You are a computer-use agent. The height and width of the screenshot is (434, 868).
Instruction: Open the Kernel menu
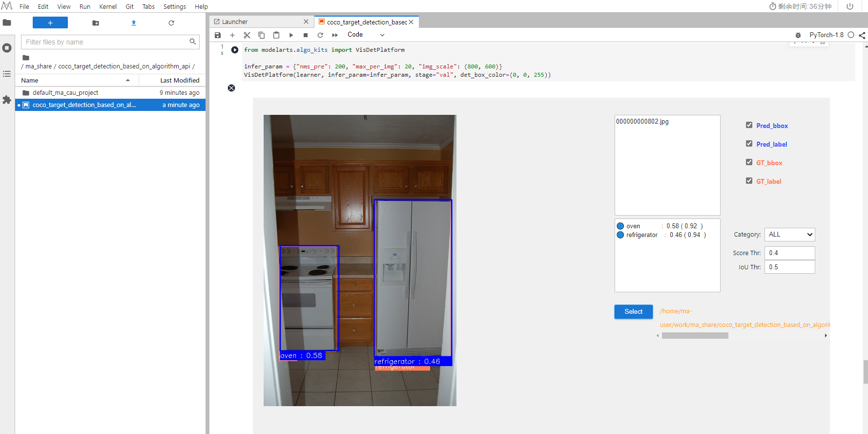click(108, 6)
